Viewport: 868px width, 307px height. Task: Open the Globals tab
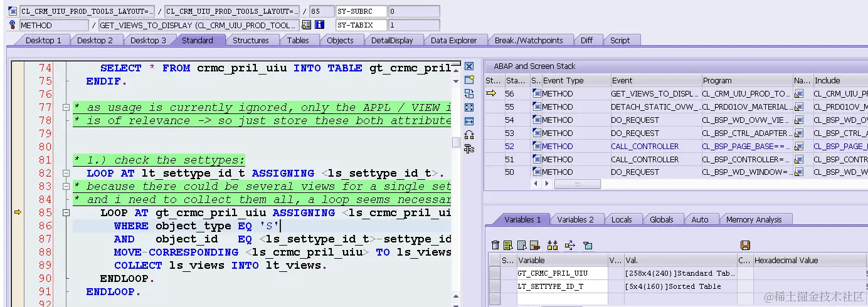662,219
